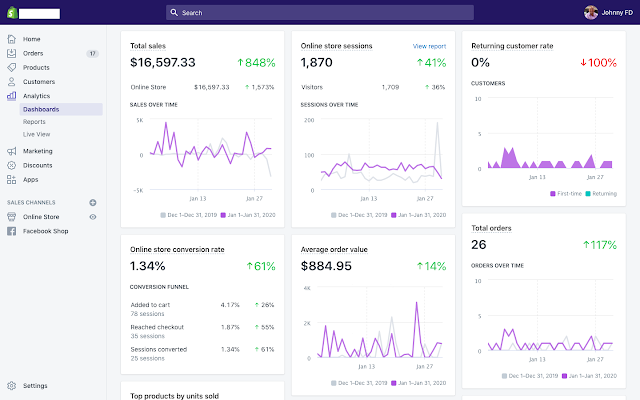Click the Discounts badge icon
The width and height of the screenshot is (640, 400).
point(11,165)
